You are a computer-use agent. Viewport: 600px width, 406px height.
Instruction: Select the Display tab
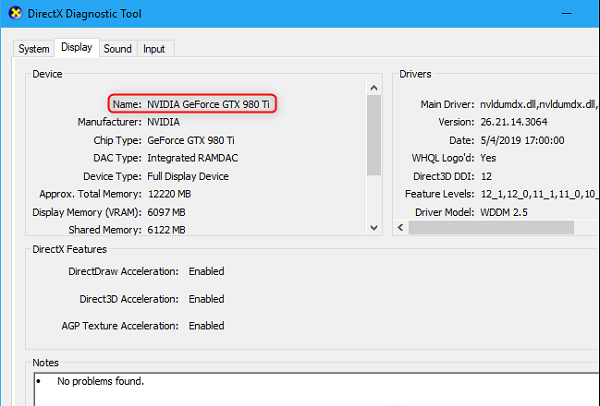pyautogui.click(x=76, y=47)
